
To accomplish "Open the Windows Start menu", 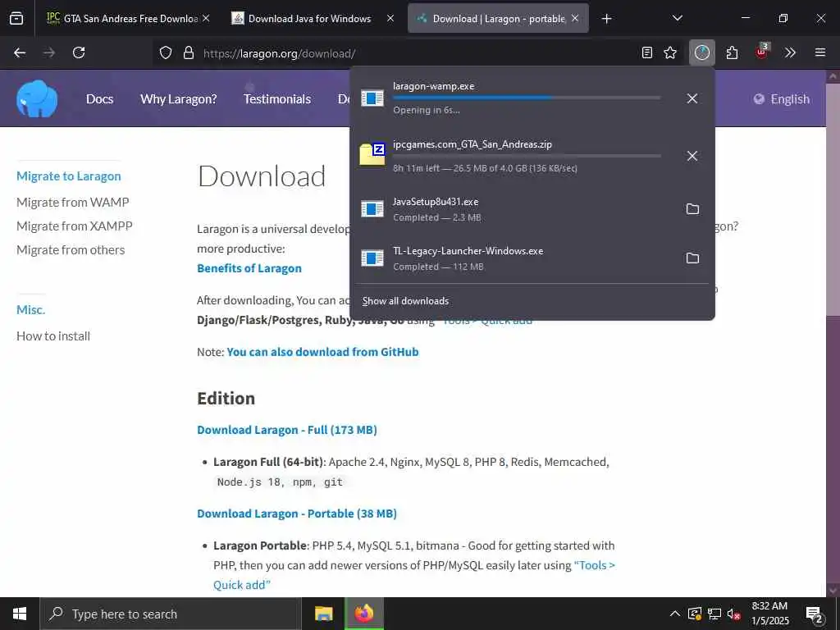I will 20,614.
